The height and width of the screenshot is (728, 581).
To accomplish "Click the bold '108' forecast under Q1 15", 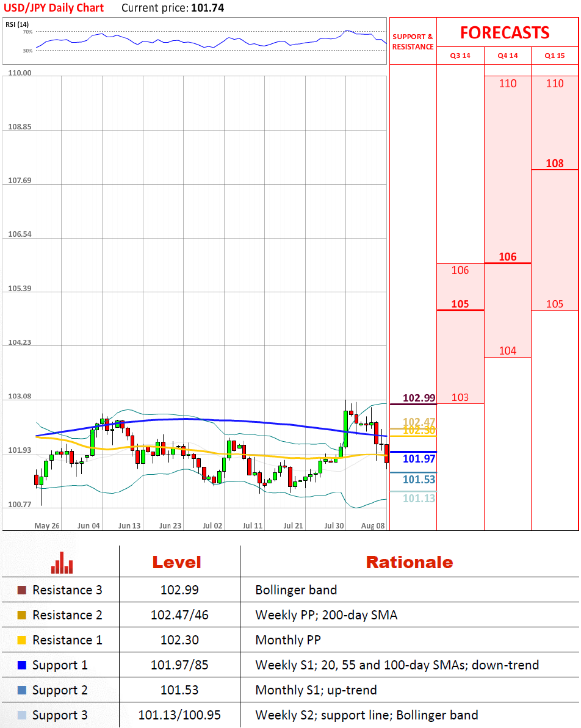I will (x=555, y=164).
